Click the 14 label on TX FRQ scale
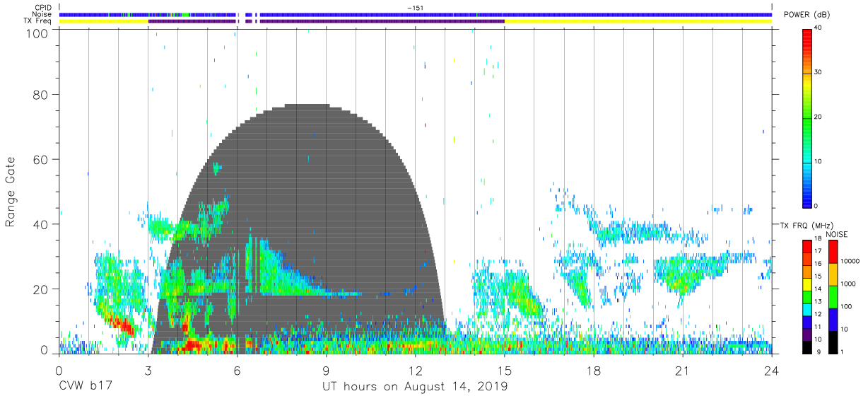The width and height of the screenshot is (868, 401). pyautogui.click(x=817, y=290)
